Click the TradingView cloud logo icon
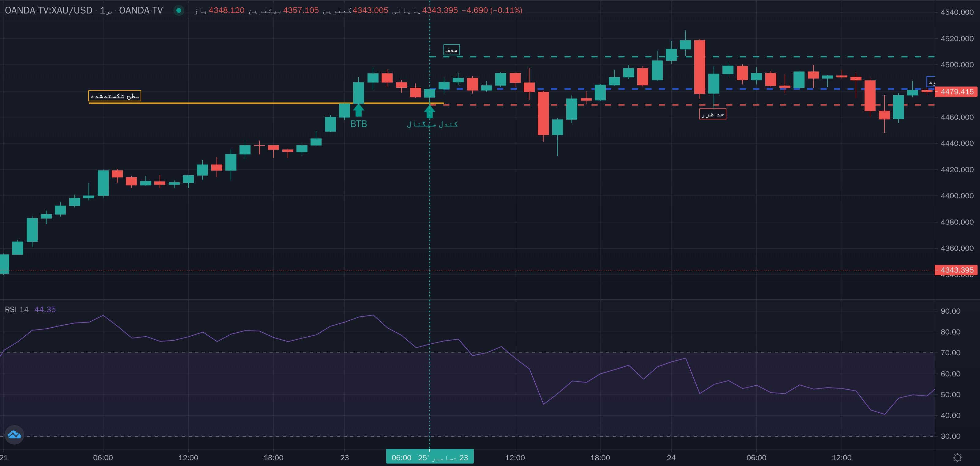 pos(14,434)
